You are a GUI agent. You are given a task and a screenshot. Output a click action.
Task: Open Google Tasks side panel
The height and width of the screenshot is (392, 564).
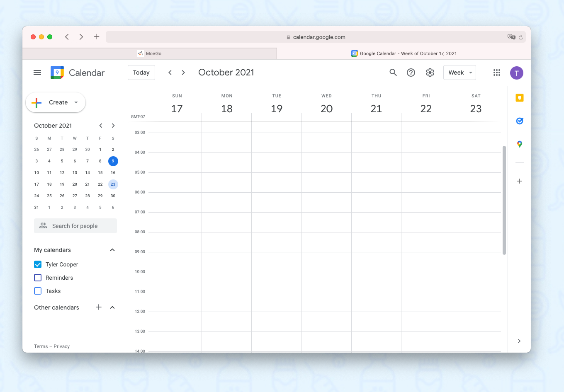520,121
